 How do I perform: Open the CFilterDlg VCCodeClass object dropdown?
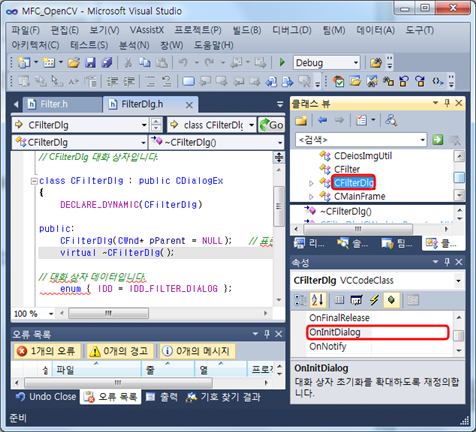click(x=458, y=281)
